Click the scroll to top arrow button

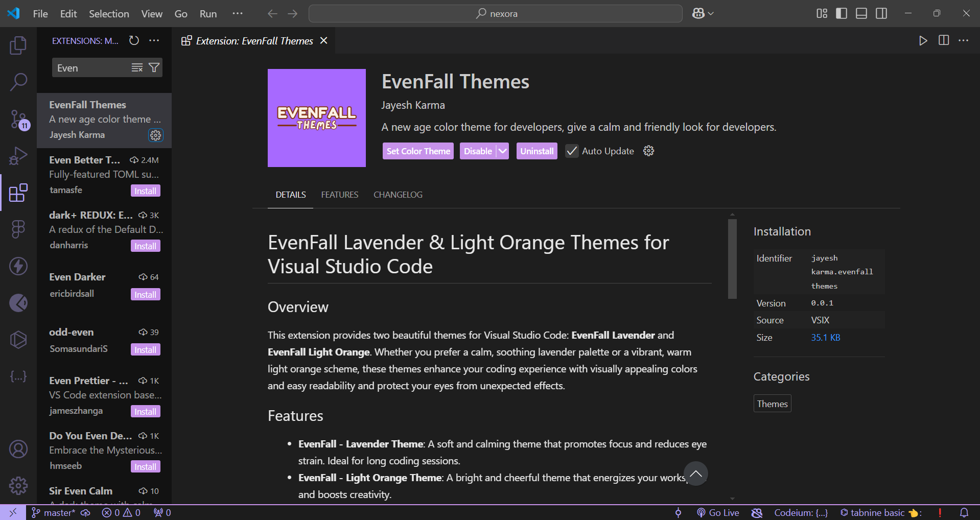click(x=695, y=474)
